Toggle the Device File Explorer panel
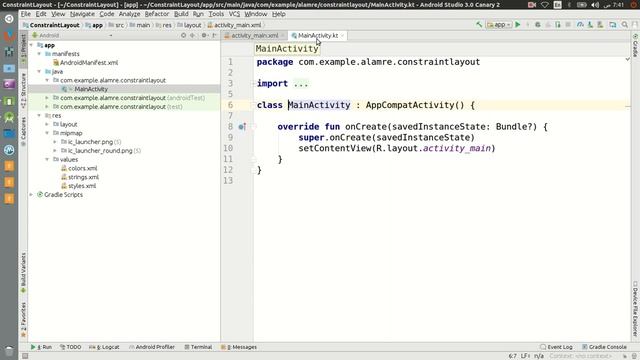The height and width of the screenshot is (360, 640). coord(635,309)
